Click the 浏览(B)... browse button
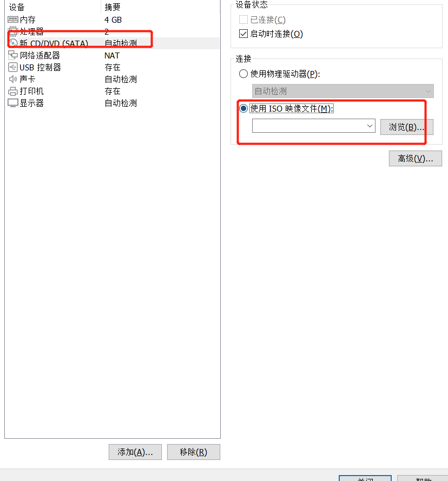This screenshot has height=481, width=448. point(407,127)
